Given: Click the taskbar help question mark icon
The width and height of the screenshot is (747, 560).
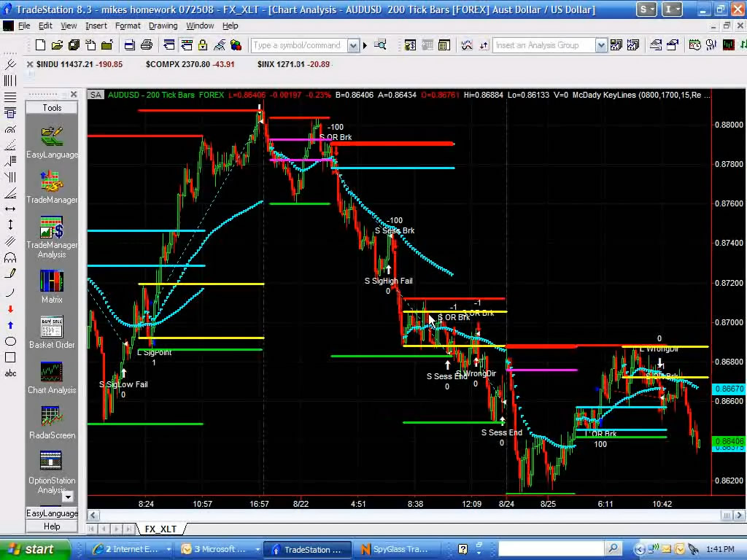Looking at the screenshot, I should coord(462,550).
